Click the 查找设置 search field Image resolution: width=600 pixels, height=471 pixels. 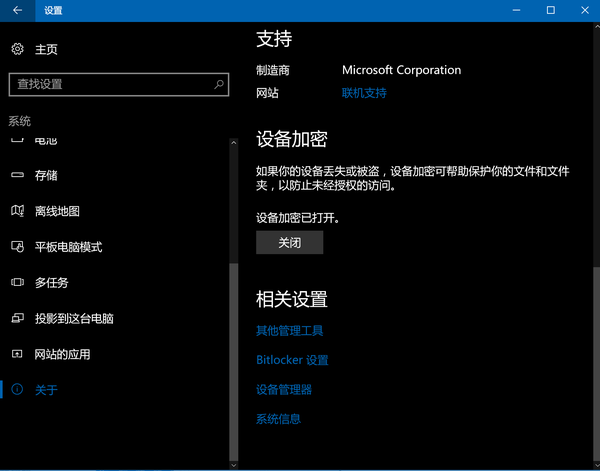[119, 84]
